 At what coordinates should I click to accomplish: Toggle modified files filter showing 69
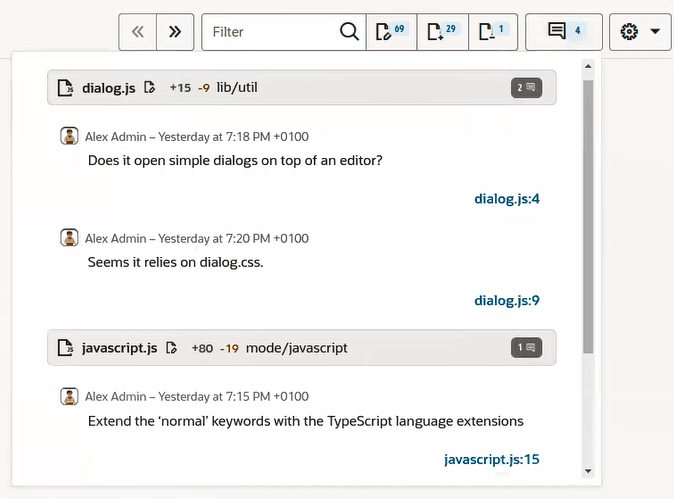[391, 32]
